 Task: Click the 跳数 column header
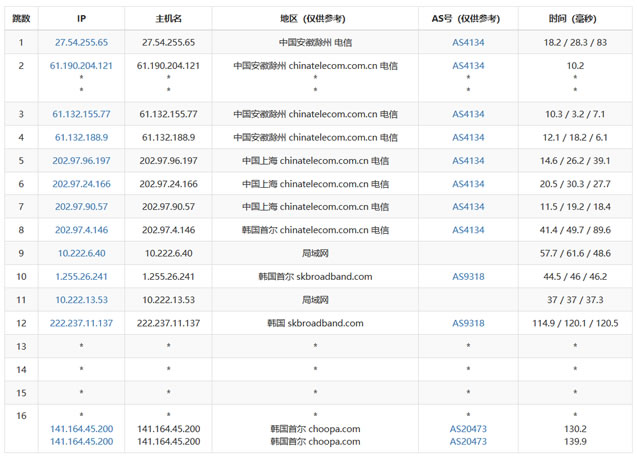(x=21, y=19)
